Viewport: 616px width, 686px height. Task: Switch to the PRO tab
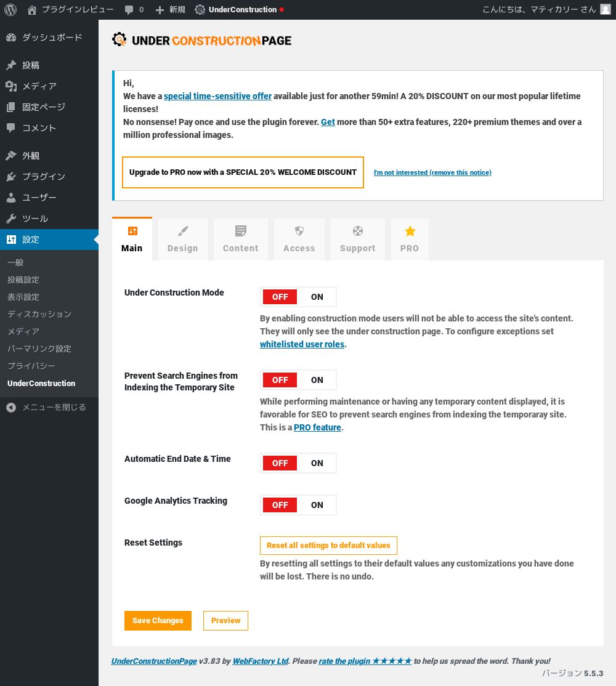pos(410,240)
